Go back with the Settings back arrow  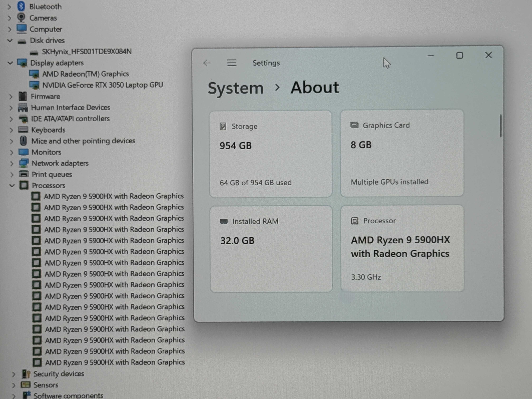(x=207, y=63)
